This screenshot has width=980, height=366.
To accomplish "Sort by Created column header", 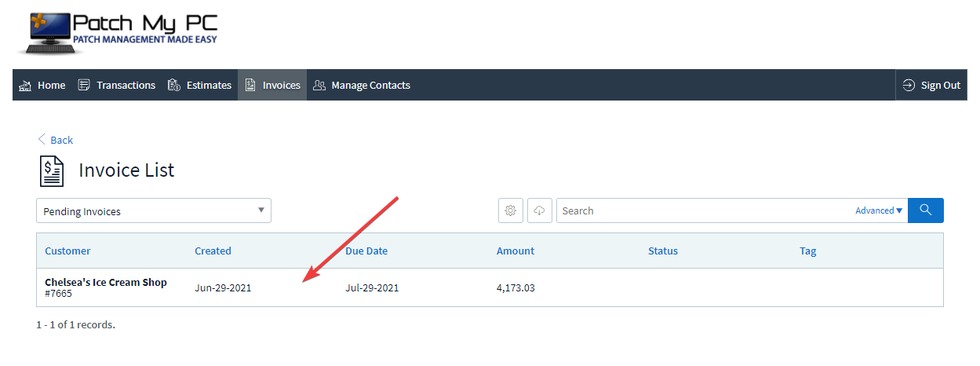I will (213, 251).
